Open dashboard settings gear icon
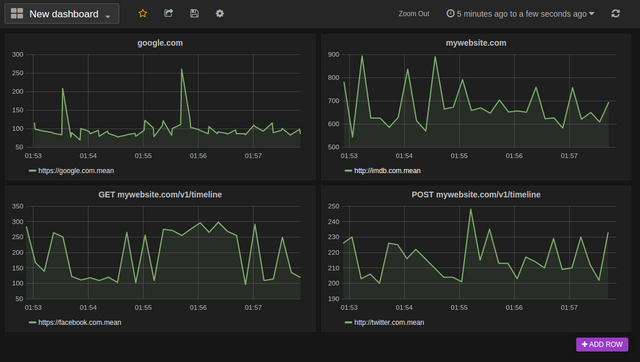This screenshot has width=640, height=362. (220, 13)
